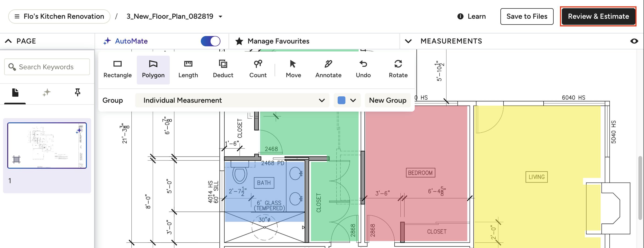644x248 pixels.
Task: Switch to the AutoMate sparkle tab
Action: tap(46, 92)
